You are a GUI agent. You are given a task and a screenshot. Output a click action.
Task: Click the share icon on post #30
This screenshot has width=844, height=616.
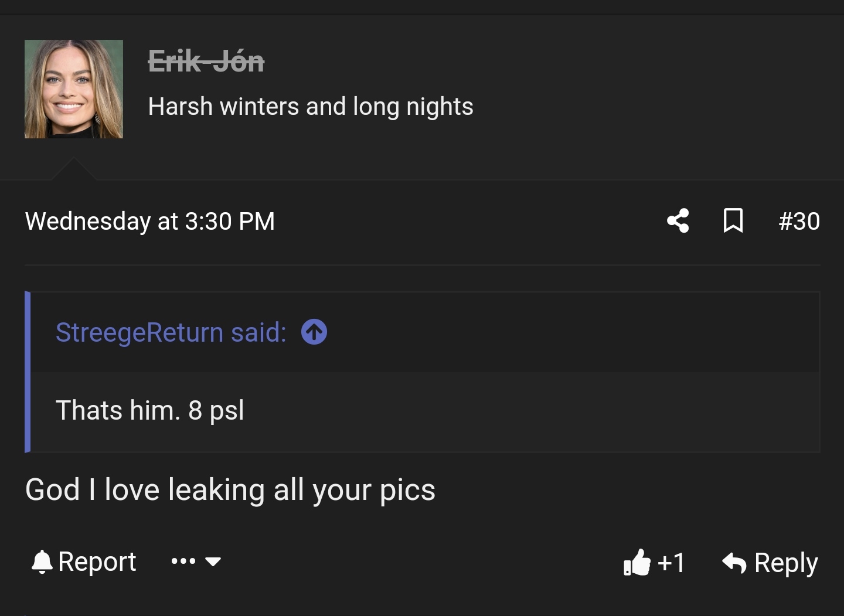(x=678, y=221)
